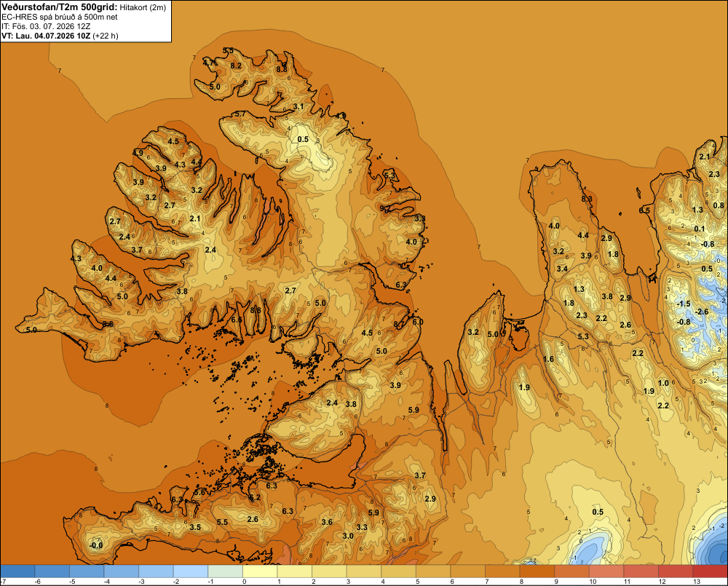The width and height of the screenshot is (728, 586).
Task: Click the 1.6 temperature value
Action: point(548,359)
